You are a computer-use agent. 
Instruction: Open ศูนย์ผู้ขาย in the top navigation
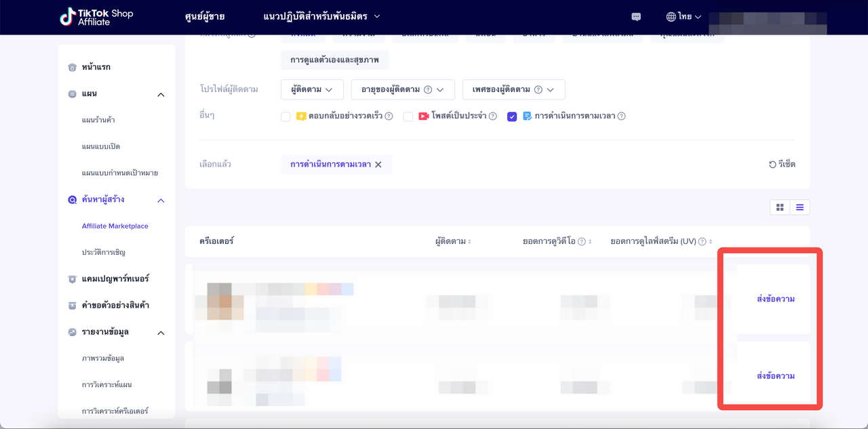pos(204,16)
